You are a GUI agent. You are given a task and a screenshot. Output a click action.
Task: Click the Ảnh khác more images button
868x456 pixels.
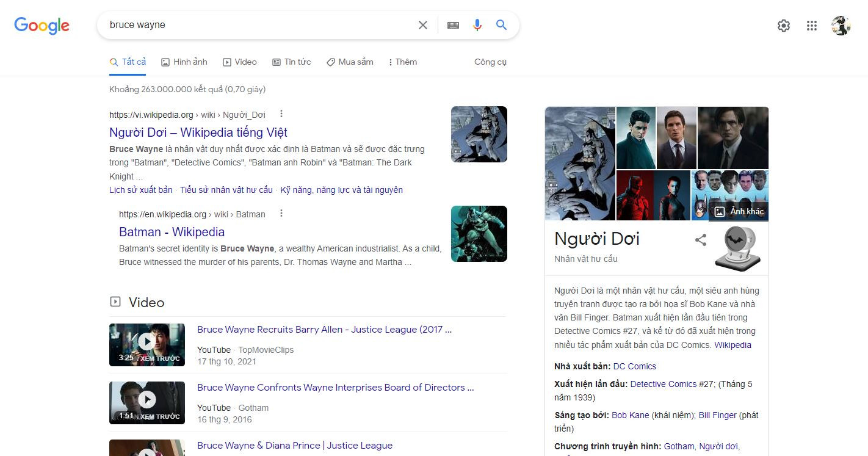pos(739,211)
